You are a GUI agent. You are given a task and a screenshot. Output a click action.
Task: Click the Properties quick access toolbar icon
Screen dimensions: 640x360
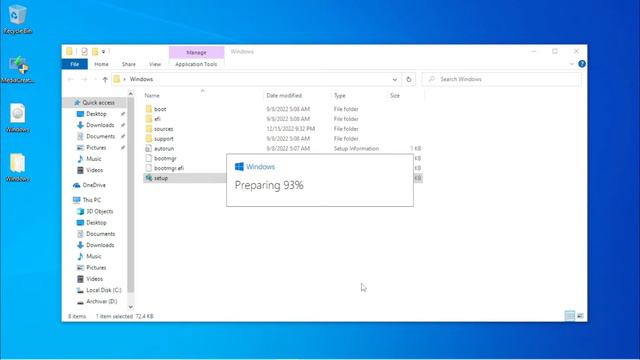pyautogui.click(x=84, y=51)
